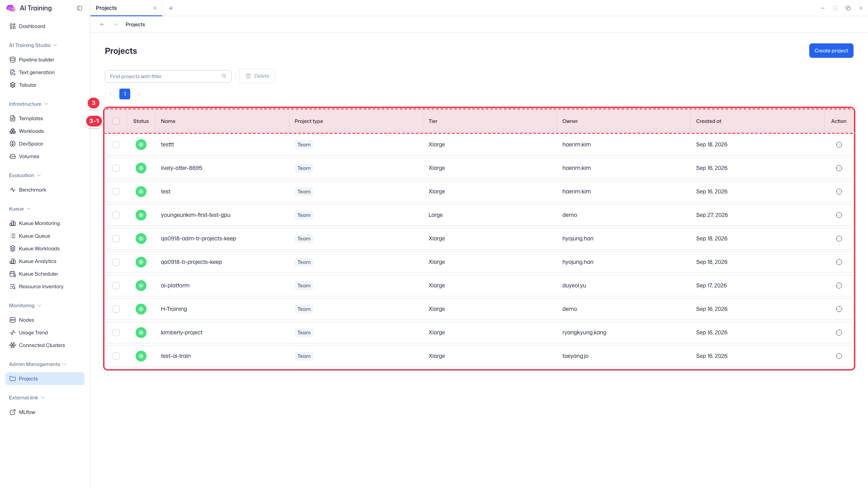Collapse the sidebar panel icon

80,8
